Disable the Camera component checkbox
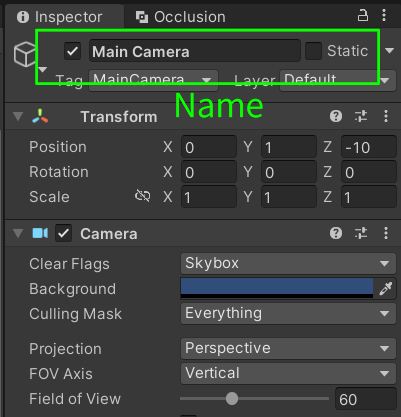 coord(63,233)
